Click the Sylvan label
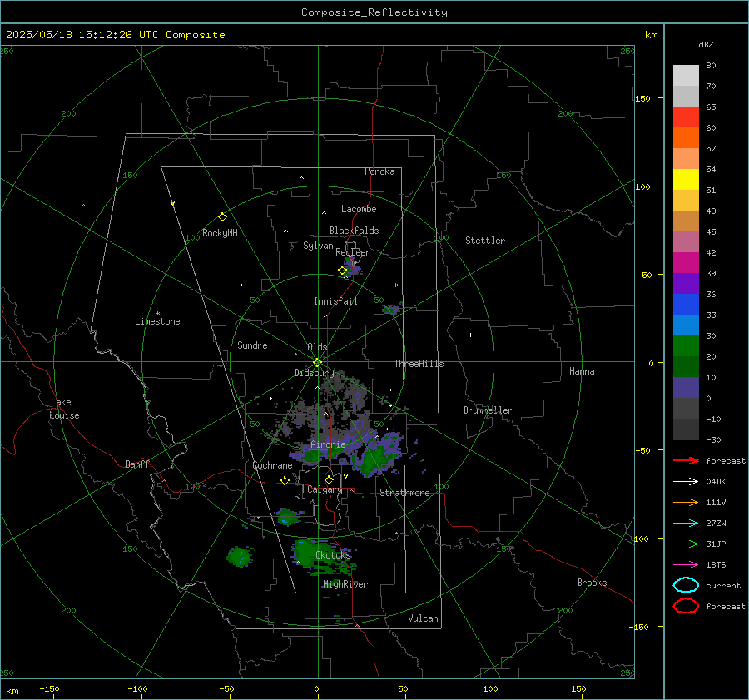The image size is (749, 700). point(318,246)
